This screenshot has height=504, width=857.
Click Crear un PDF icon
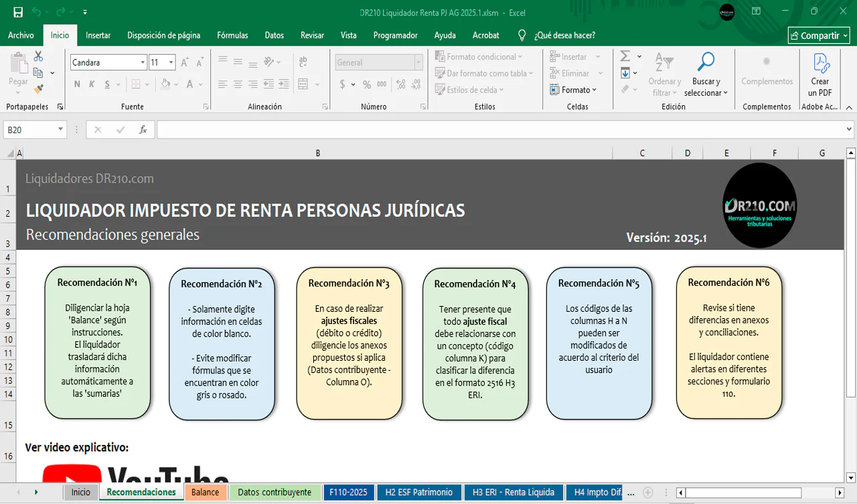(x=820, y=76)
